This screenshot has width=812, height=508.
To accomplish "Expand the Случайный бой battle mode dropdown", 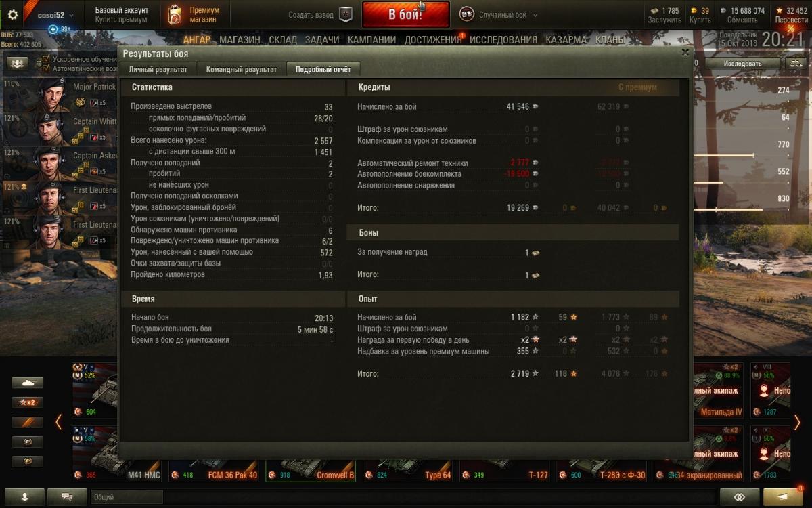I will point(499,15).
